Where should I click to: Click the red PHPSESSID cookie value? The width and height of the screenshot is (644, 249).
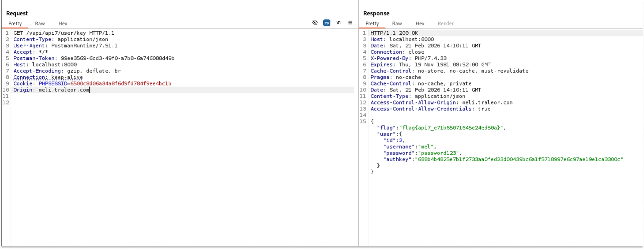[x=121, y=83]
